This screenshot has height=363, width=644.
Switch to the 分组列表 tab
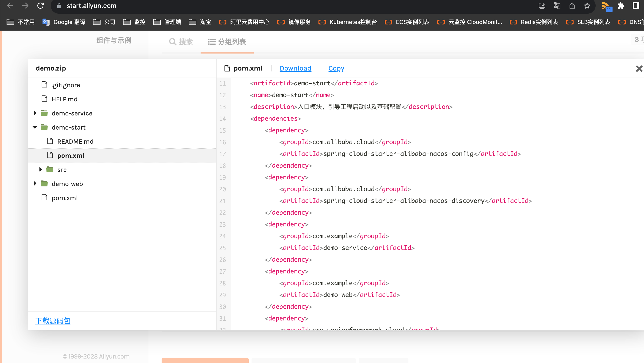[227, 42]
